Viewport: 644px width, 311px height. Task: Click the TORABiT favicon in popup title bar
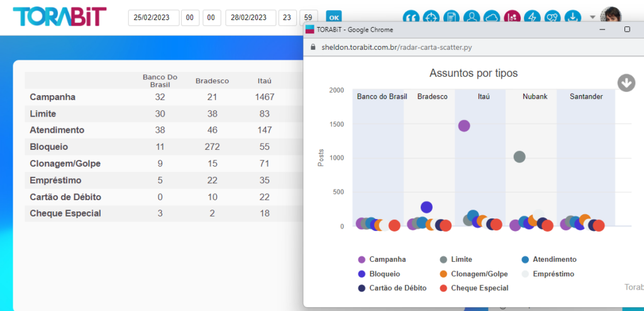pyautogui.click(x=310, y=30)
